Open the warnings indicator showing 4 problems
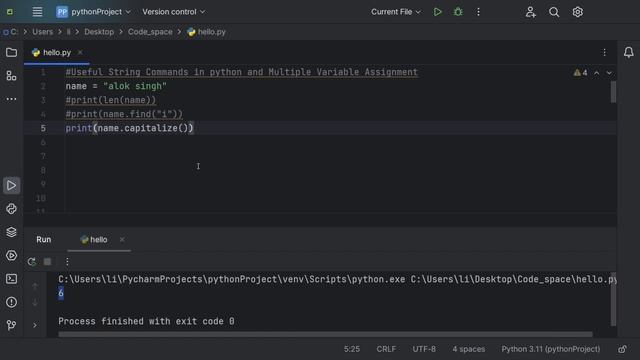 tap(580, 73)
